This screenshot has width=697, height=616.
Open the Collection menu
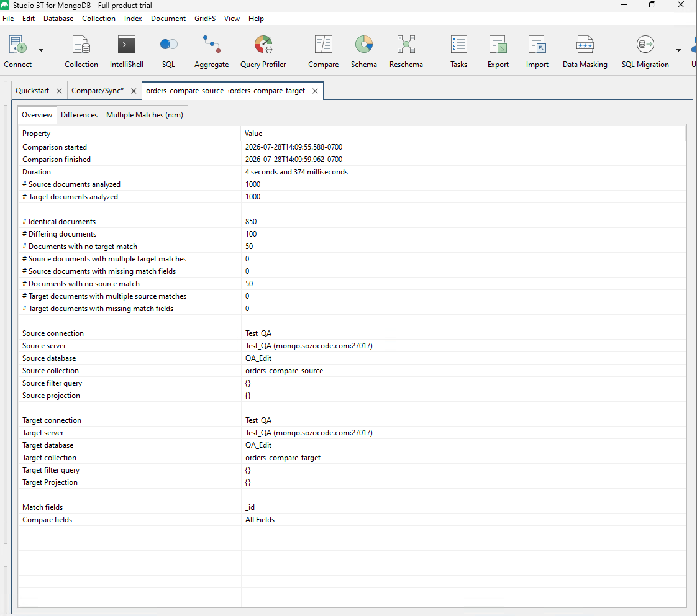coord(99,19)
